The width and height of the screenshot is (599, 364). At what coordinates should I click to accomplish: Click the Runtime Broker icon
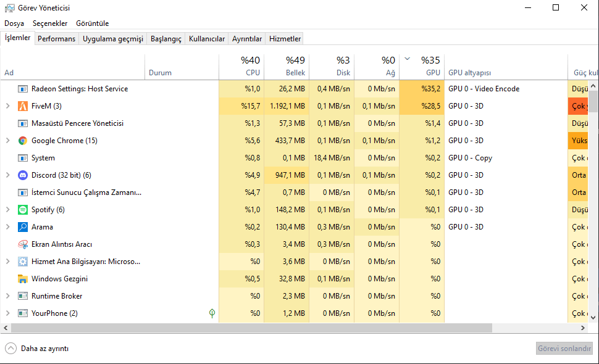[x=23, y=296]
